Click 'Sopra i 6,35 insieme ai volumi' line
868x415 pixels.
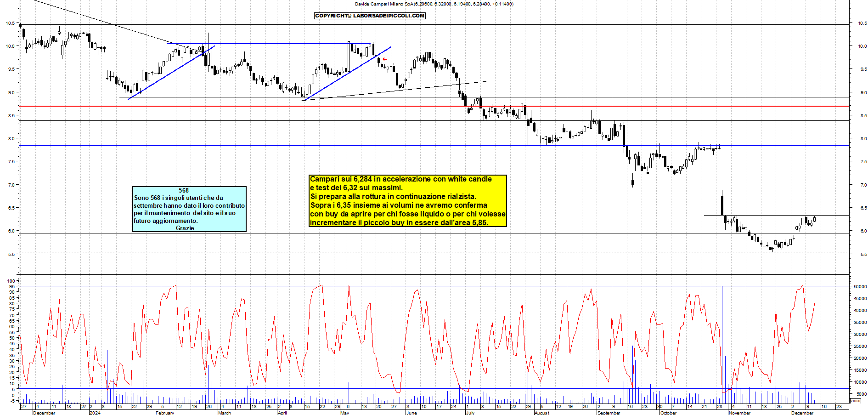coord(399,205)
